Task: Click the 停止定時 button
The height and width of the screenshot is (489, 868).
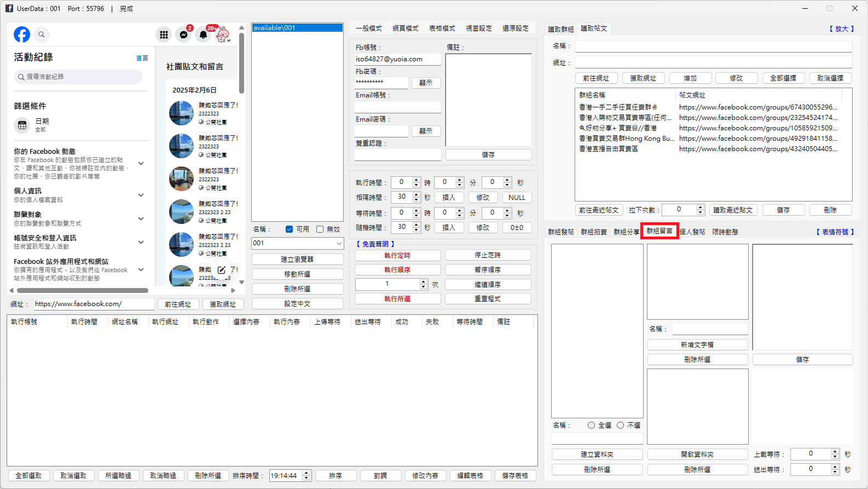Action: (488, 255)
